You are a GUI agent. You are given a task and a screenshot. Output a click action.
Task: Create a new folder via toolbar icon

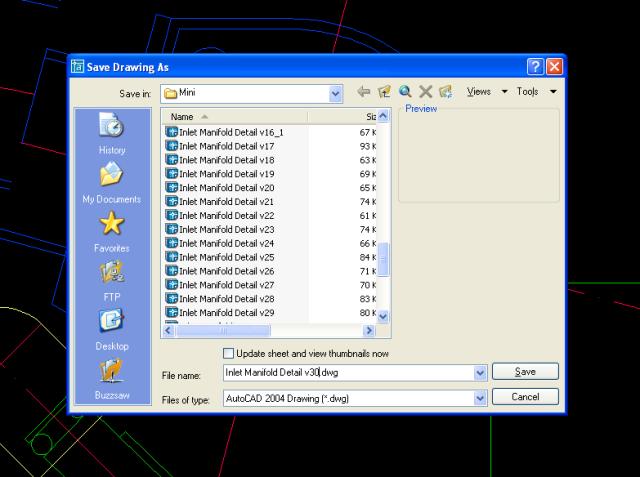tap(446, 91)
